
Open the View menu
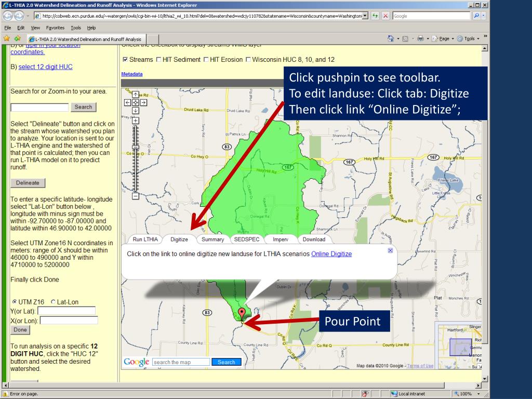(35, 28)
